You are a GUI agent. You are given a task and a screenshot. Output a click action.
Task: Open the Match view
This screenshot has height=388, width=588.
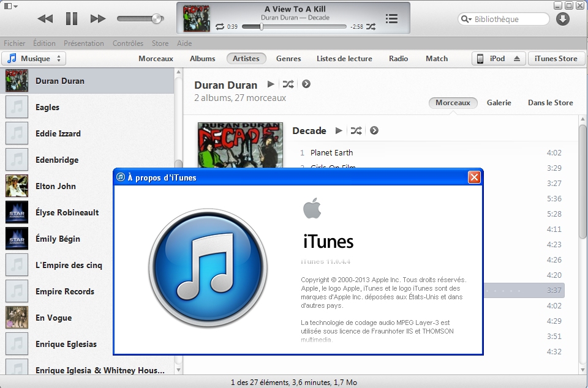(437, 58)
